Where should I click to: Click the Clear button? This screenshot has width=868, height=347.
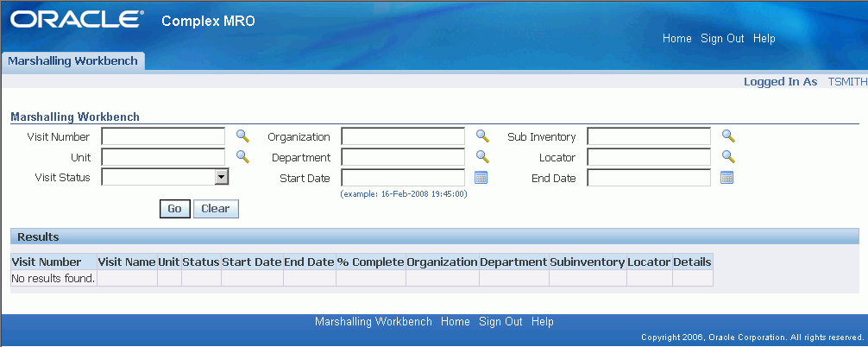216,209
